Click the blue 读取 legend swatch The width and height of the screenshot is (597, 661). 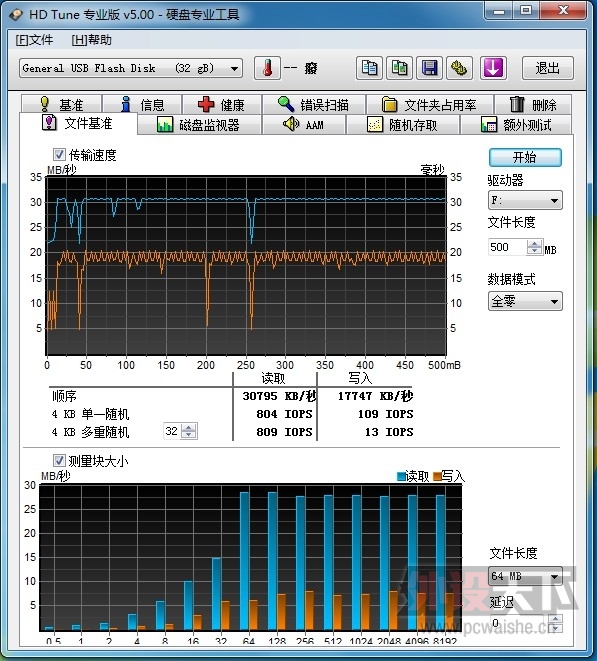401,476
